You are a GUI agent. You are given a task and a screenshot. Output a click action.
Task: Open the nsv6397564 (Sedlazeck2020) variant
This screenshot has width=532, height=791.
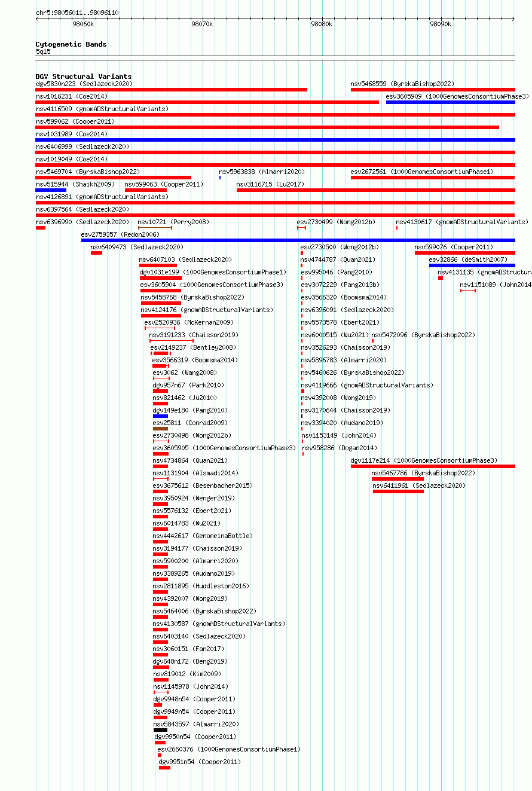tap(82, 210)
